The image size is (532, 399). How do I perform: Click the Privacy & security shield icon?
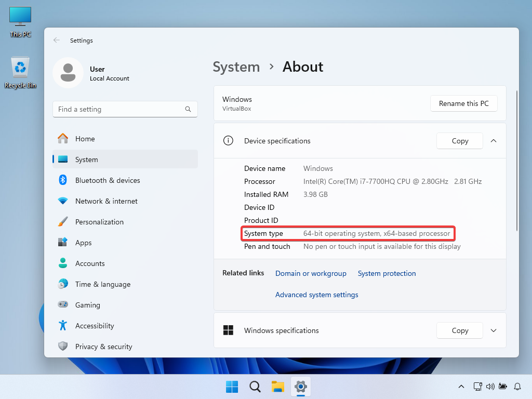(63, 347)
